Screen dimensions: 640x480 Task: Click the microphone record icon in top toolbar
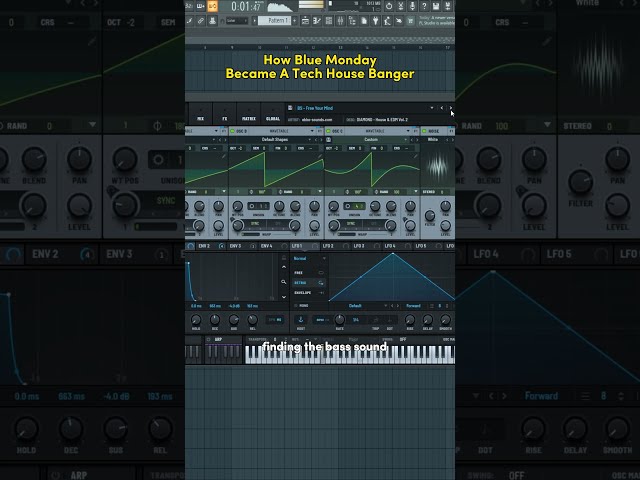point(412,6)
